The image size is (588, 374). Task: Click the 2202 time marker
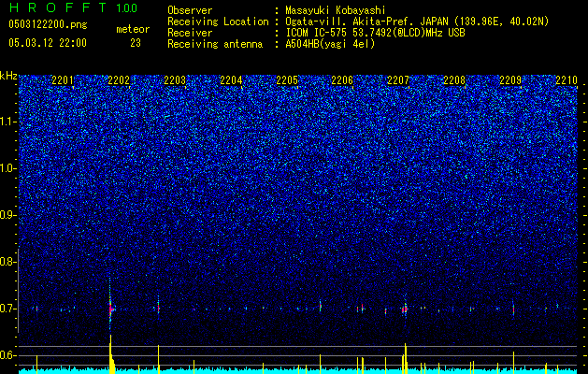pos(119,80)
